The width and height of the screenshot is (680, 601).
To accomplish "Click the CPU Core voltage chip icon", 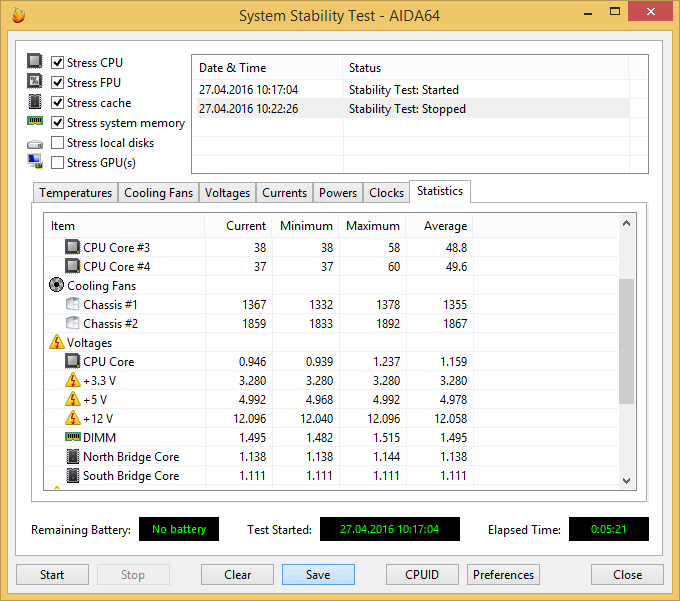I will click(x=72, y=361).
